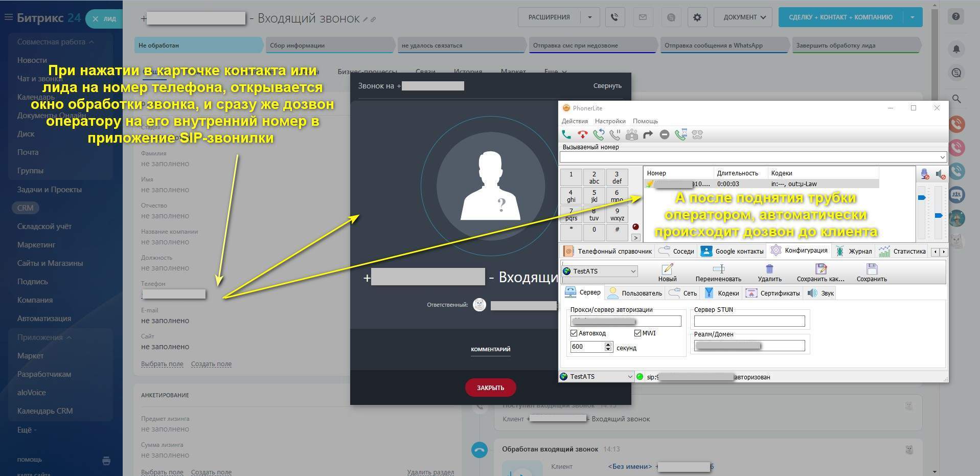The height and width of the screenshot is (476, 980).
Task: Click the handset with hourglass icon
Action: click(680, 134)
